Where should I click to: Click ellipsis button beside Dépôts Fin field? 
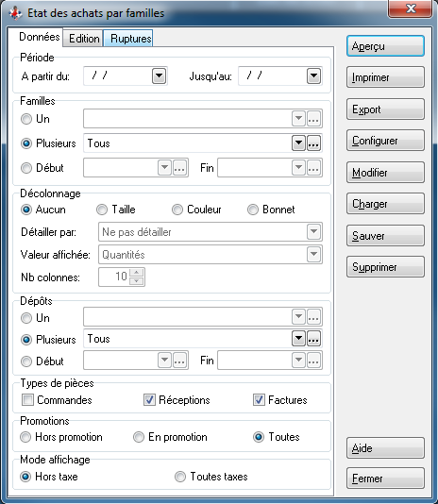313,360
